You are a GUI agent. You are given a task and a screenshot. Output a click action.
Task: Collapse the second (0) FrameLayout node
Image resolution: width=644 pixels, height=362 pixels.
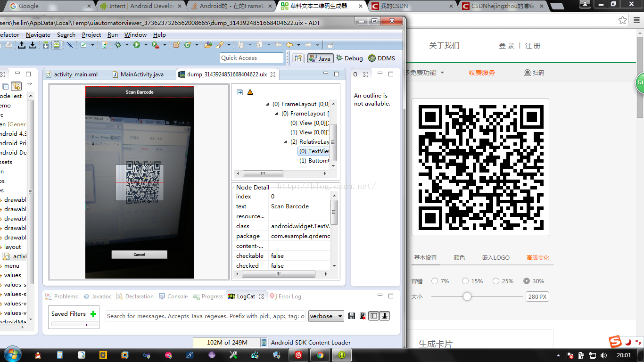pos(277,114)
